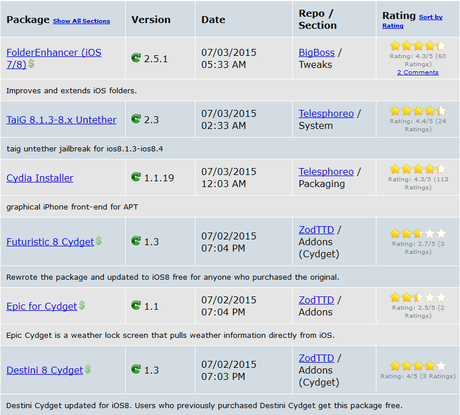Click the Cydia icon beside version 1.1.19
460x415 pixels.
pyautogui.click(x=136, y=177)
